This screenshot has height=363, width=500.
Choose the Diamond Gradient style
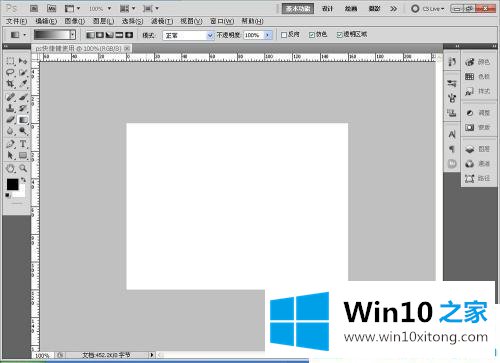coord(129,35)
